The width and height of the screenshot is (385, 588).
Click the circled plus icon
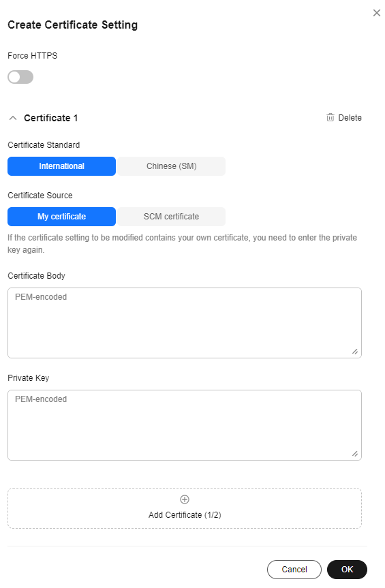185,499
